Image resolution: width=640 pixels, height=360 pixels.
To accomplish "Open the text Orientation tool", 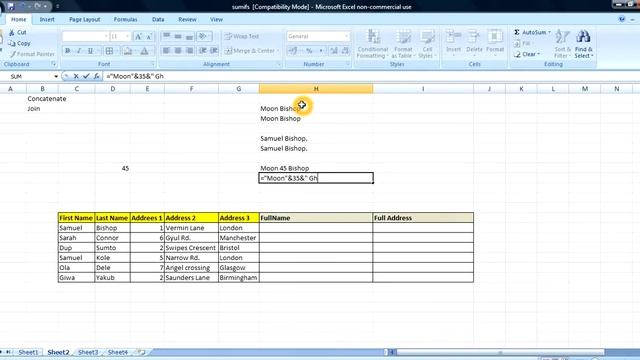I will 203,37.
